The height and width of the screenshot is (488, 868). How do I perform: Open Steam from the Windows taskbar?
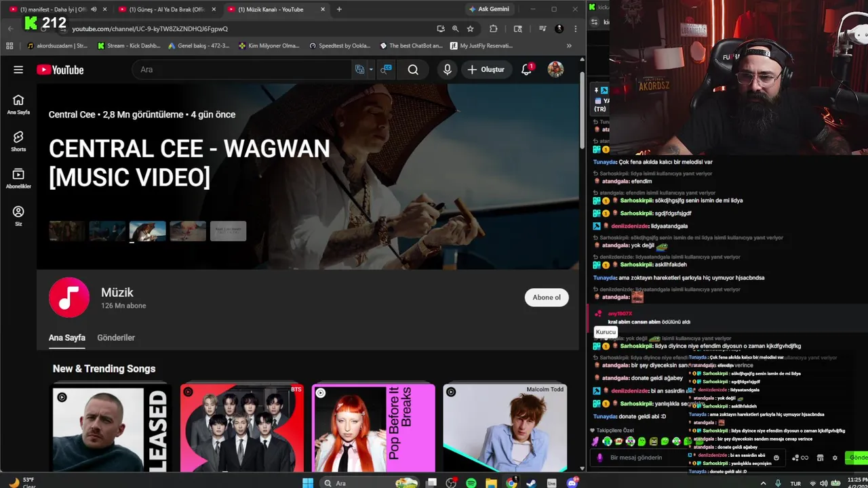[x=531, y=483]
